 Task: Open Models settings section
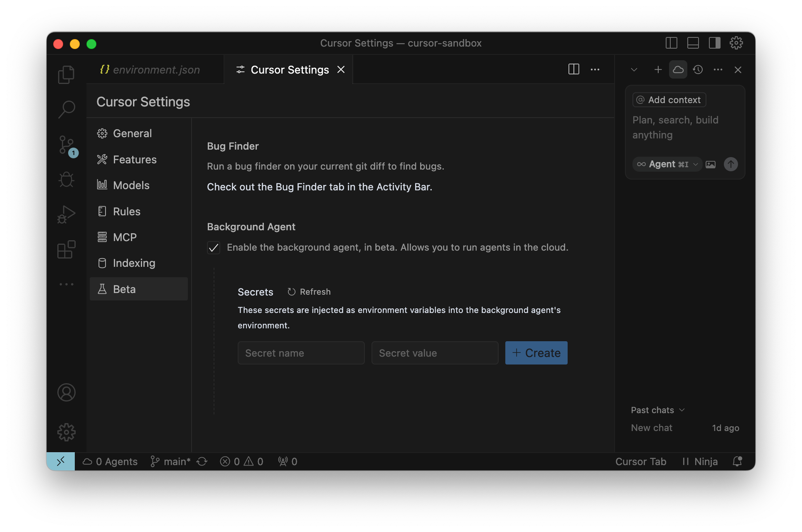pyautogui.click(x=139, y=185)
